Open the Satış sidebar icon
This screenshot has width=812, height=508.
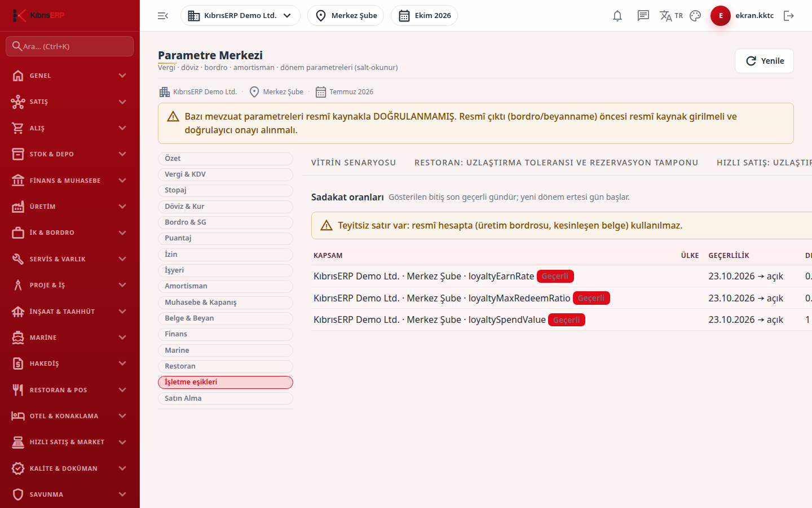(18, 102)
